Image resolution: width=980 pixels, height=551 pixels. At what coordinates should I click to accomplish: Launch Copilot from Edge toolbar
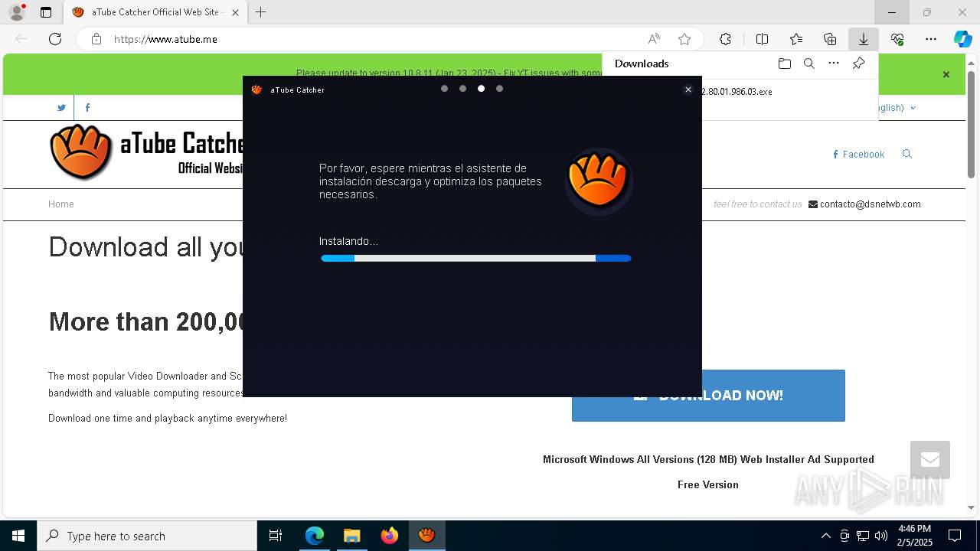coord(962,39)
